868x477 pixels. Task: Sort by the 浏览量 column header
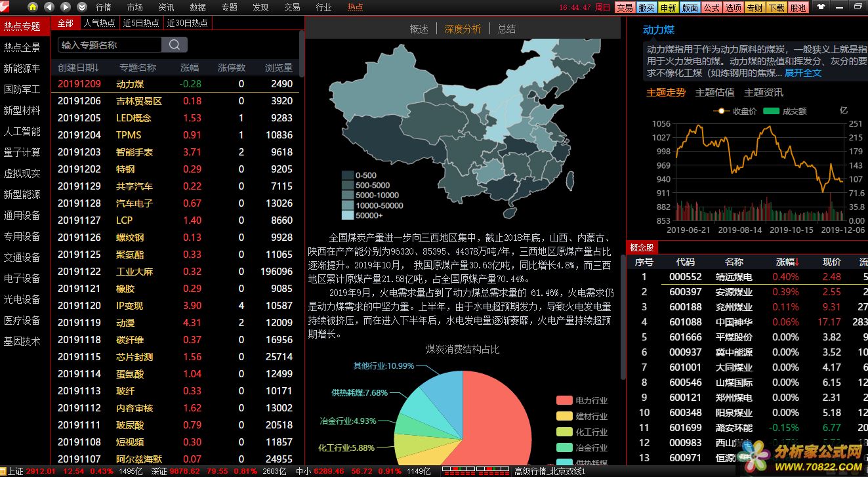[x=279, y=67]
